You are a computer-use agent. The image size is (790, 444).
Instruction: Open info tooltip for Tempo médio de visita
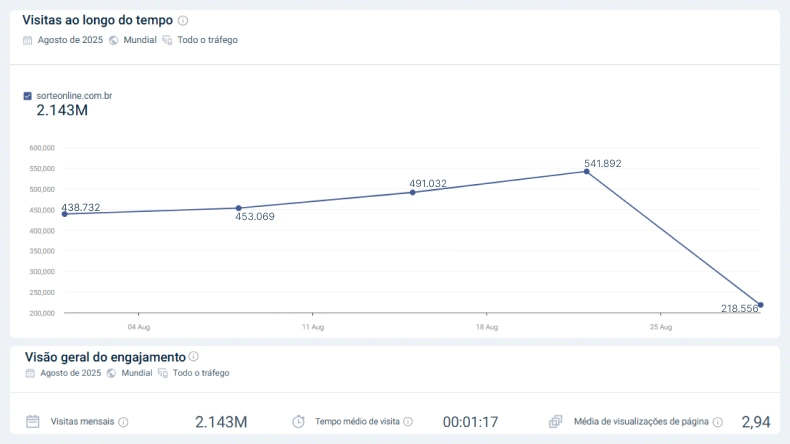click(x=408, y=422)
